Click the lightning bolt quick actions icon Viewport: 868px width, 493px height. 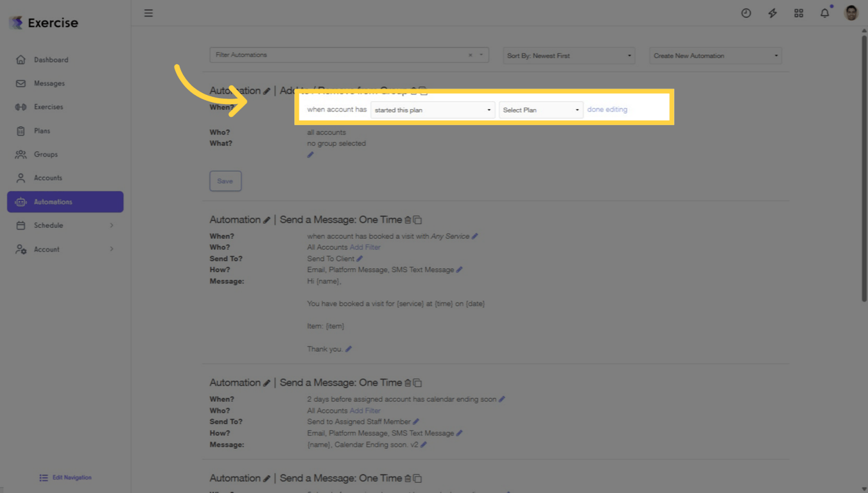point(772,13)
